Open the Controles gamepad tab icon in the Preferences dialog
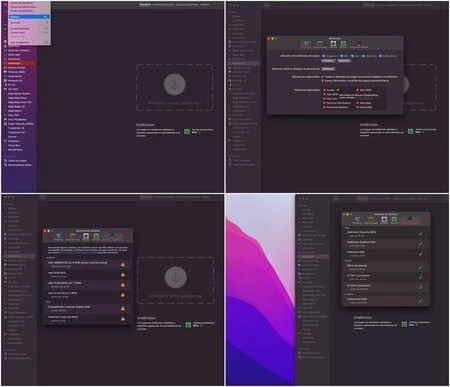This screenshot has width=450, height=387. pos(320,44)
